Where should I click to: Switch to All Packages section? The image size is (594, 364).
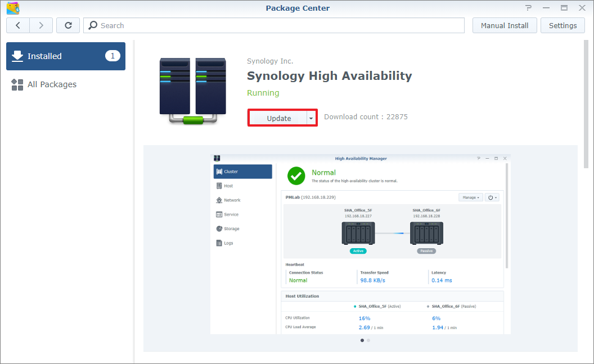pyautogui.click(x=52, y=84)
